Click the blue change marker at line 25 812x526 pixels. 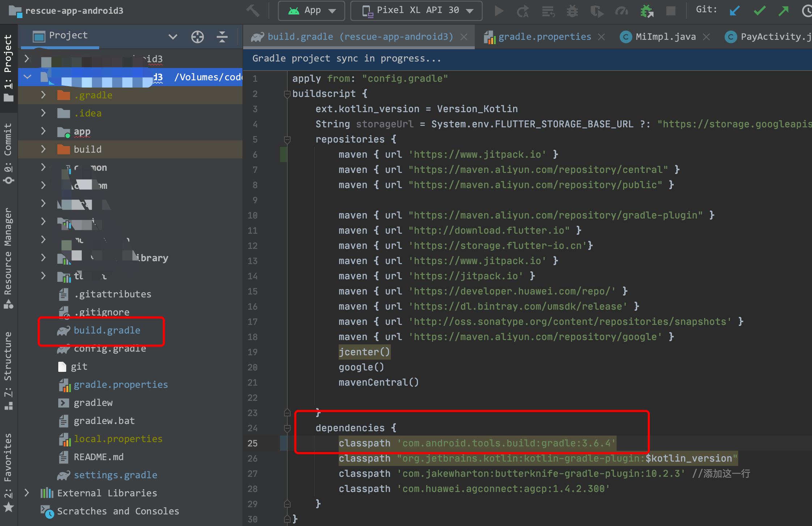tap(284, 443)
